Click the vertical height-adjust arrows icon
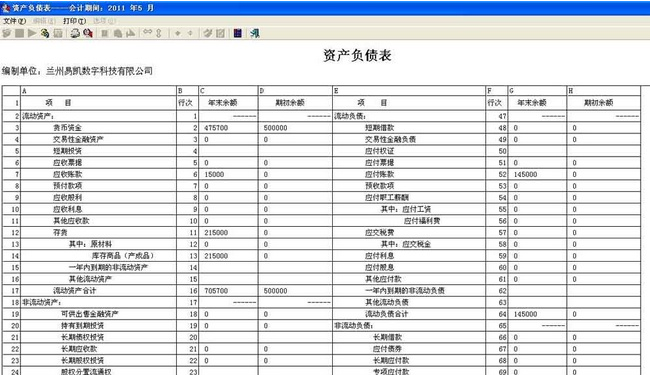Screen dimensions: 651x375 (x=159, y=33)
